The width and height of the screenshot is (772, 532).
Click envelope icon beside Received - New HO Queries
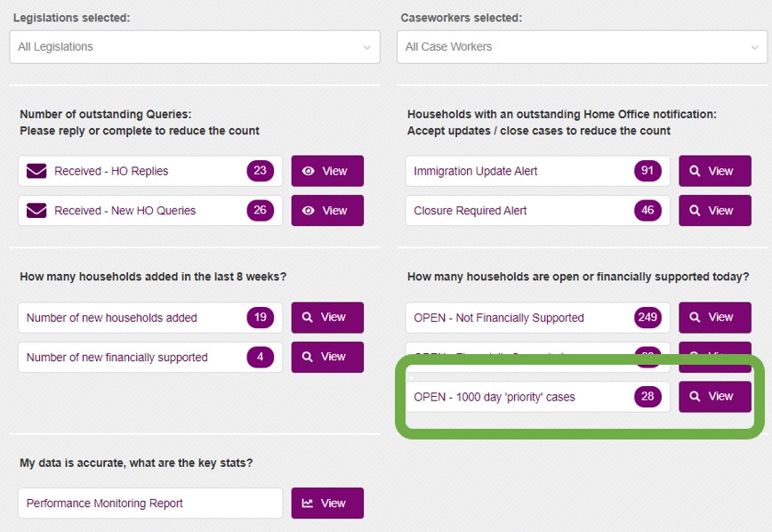[x=36, y=211]
